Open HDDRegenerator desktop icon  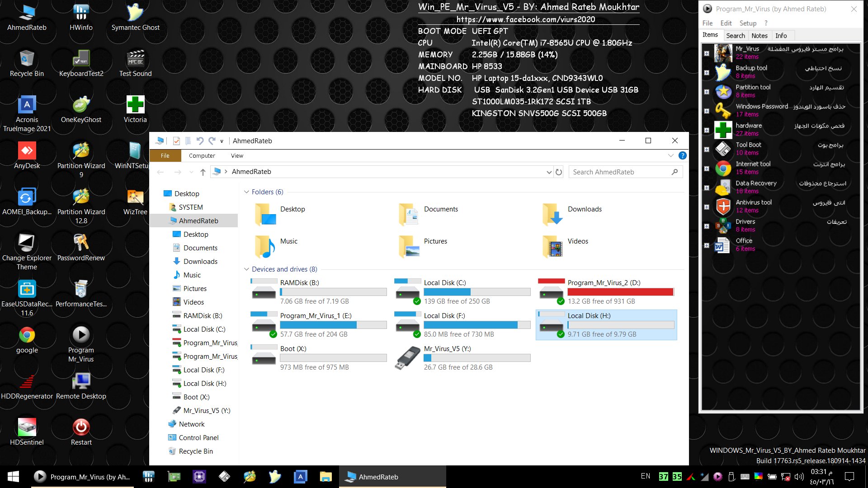click(x=27, y=386)
